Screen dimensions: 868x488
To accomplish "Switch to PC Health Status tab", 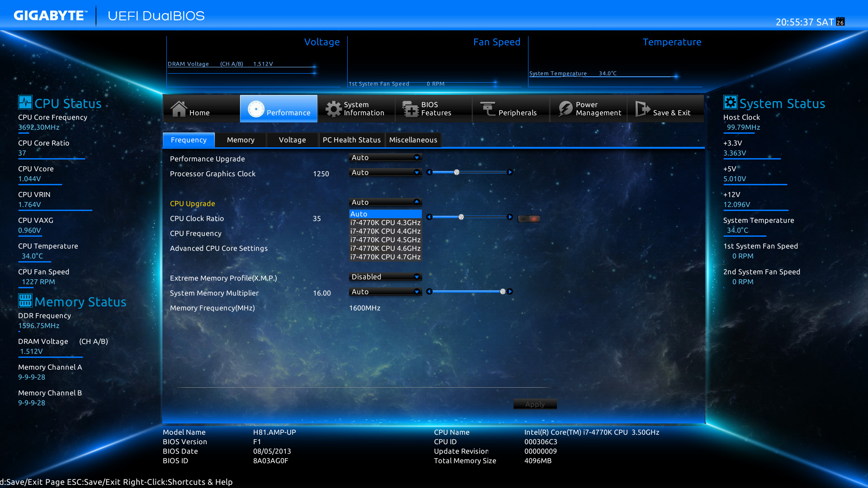I will pos(352,140).
